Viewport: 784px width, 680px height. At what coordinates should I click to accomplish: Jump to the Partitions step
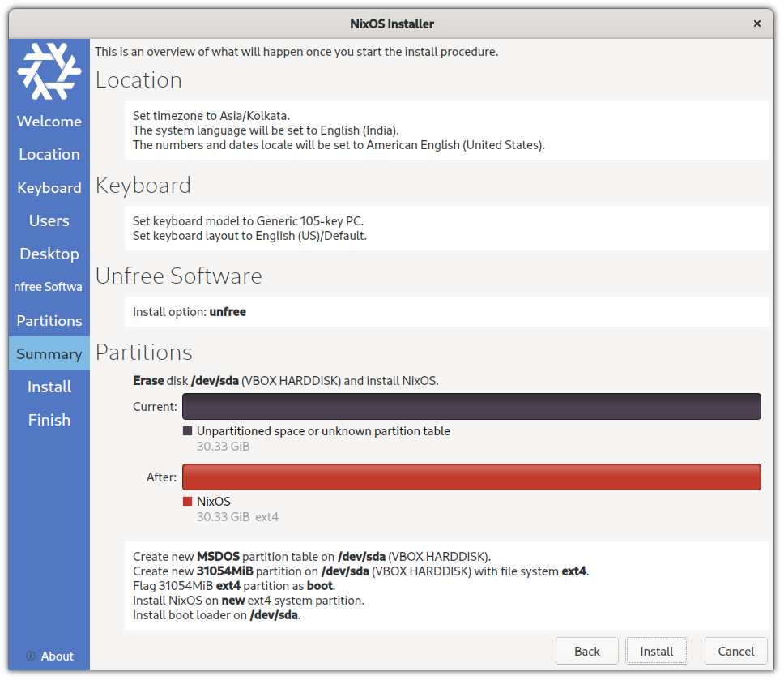tap(49, 320)
